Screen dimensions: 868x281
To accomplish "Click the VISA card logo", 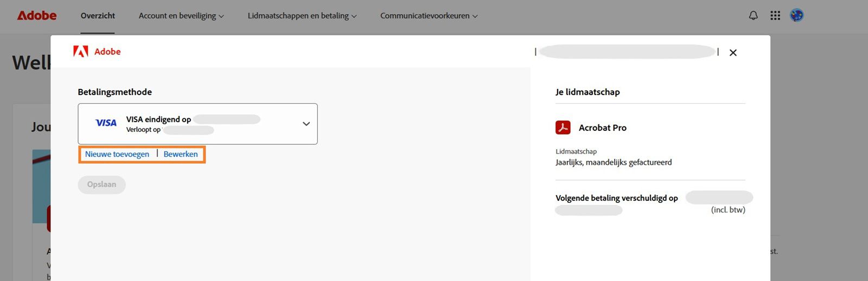I will click(106, 123).
